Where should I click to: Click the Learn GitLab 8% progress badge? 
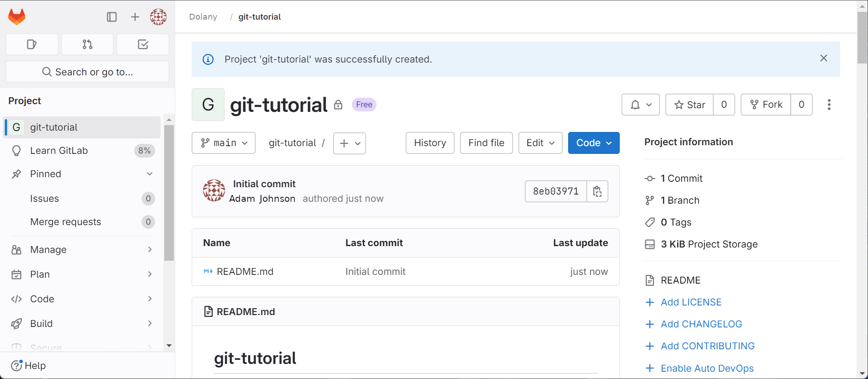(x=144, y=151)
